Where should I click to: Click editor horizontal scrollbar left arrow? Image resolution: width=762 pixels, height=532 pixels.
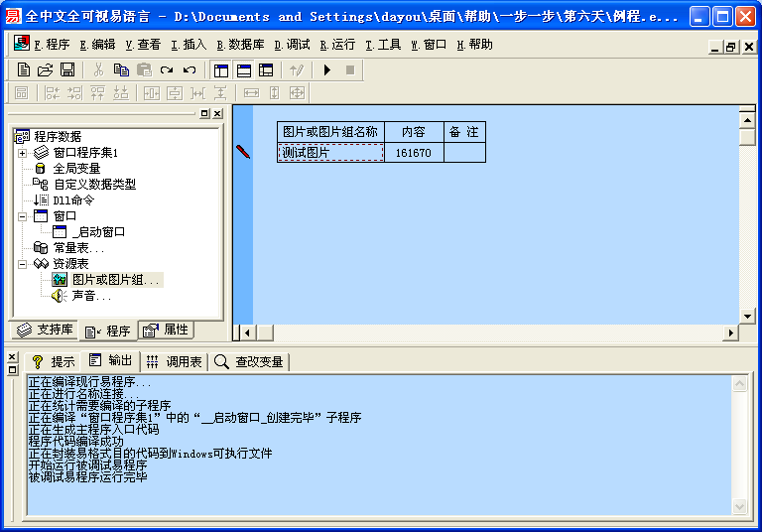pyautogui.click(x=247, y=332)
